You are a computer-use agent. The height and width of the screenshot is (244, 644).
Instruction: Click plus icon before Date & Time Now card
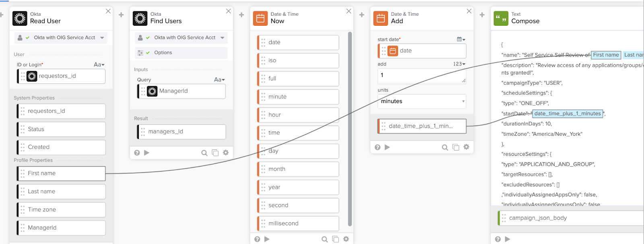[x=242, y=15]
